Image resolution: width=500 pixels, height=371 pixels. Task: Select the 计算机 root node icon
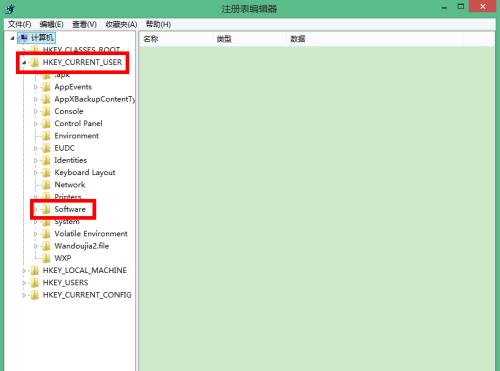[x=23, y=38]
